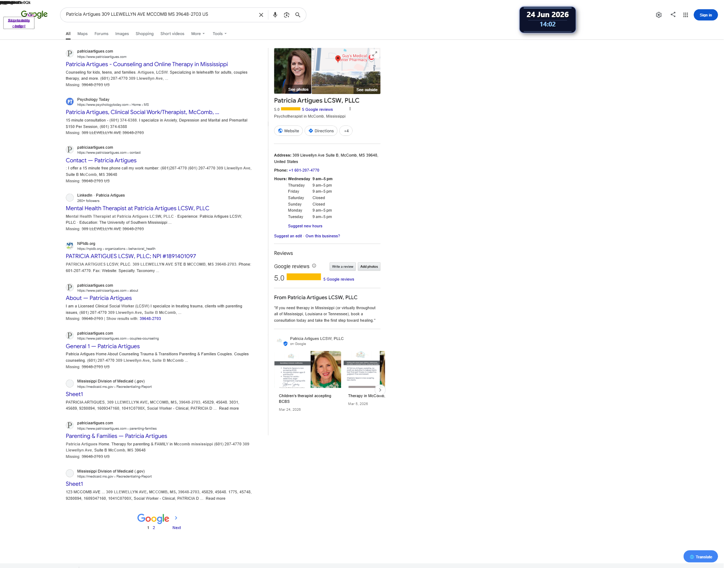Open the Tools dropdown
Screen dimensions: 728x568
[220, 34]
